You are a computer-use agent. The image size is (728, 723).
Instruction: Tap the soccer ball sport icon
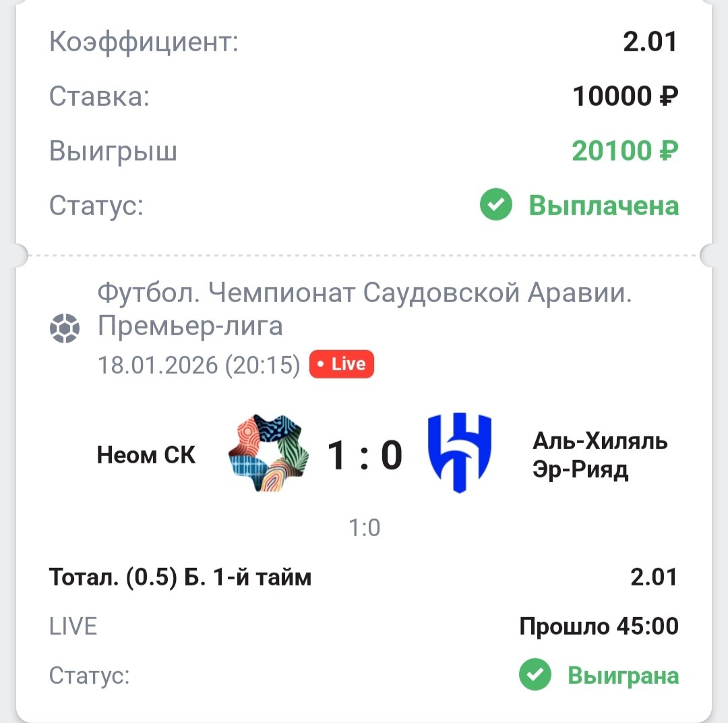[65, 328]
